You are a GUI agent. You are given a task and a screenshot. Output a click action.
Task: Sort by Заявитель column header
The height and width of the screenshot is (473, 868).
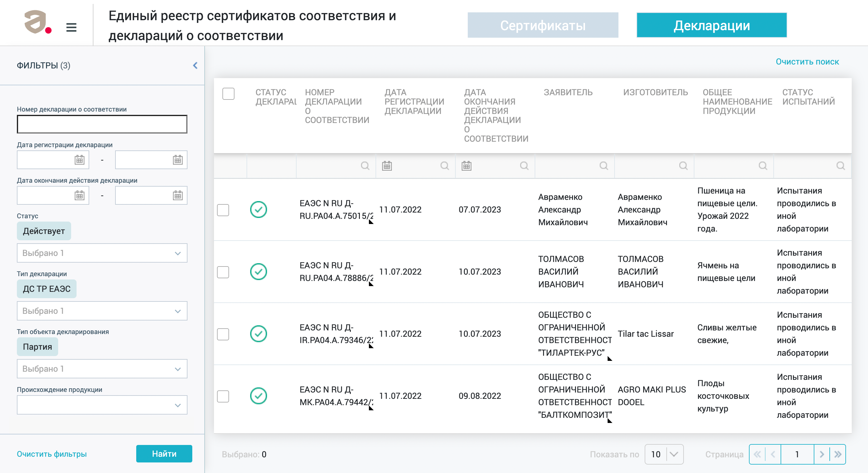568,92
